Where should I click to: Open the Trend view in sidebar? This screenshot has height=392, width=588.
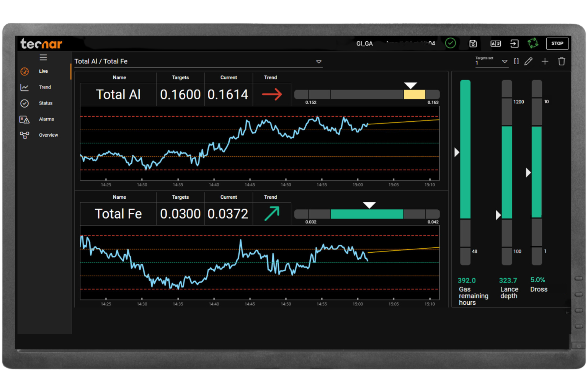click(x=45, y=87)
